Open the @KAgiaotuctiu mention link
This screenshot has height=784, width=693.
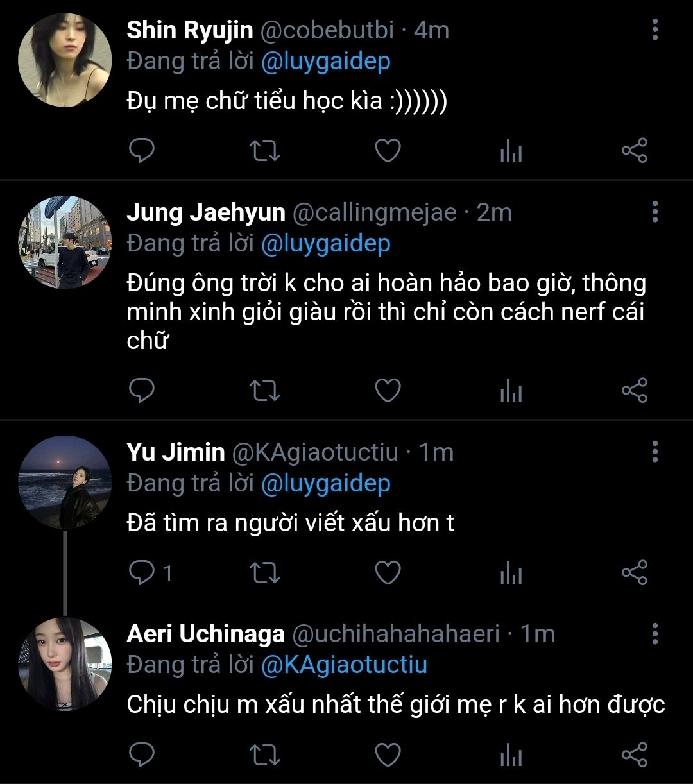click(x=344, y=665)
